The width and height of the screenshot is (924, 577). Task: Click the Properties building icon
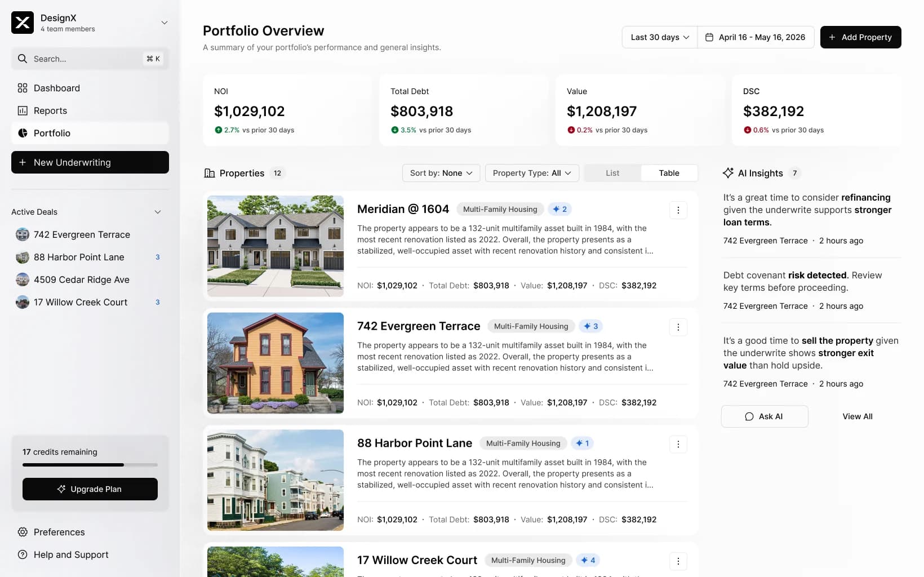tap(210, 173)
